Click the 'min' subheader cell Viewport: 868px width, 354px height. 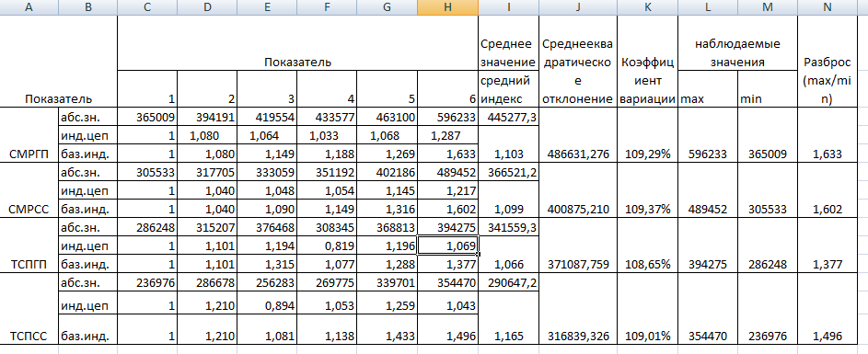tap(768, 88)
